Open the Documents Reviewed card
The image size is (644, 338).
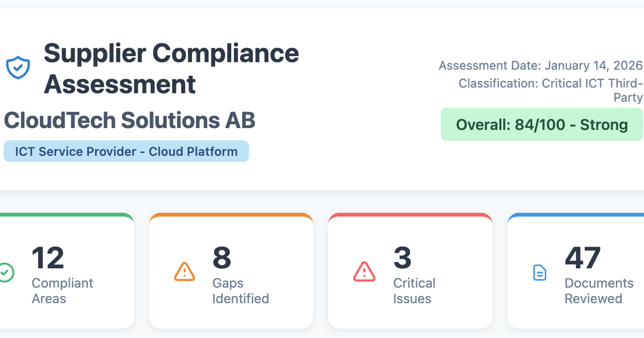(585, 271)
